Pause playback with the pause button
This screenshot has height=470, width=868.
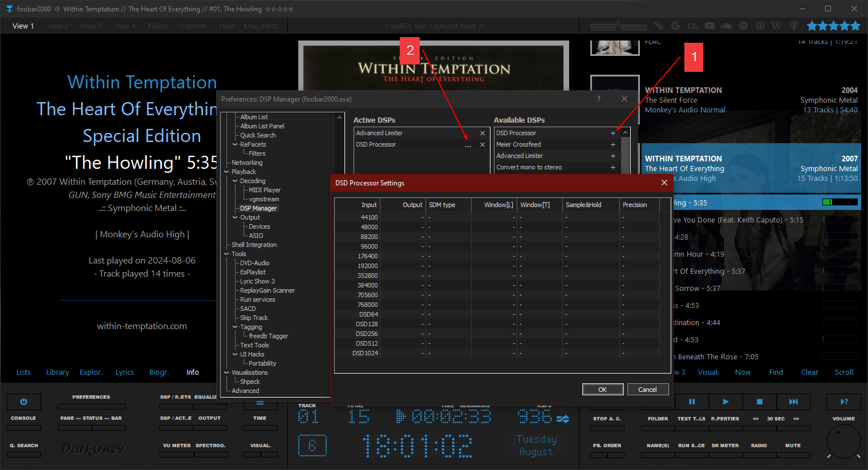(692, 402)
